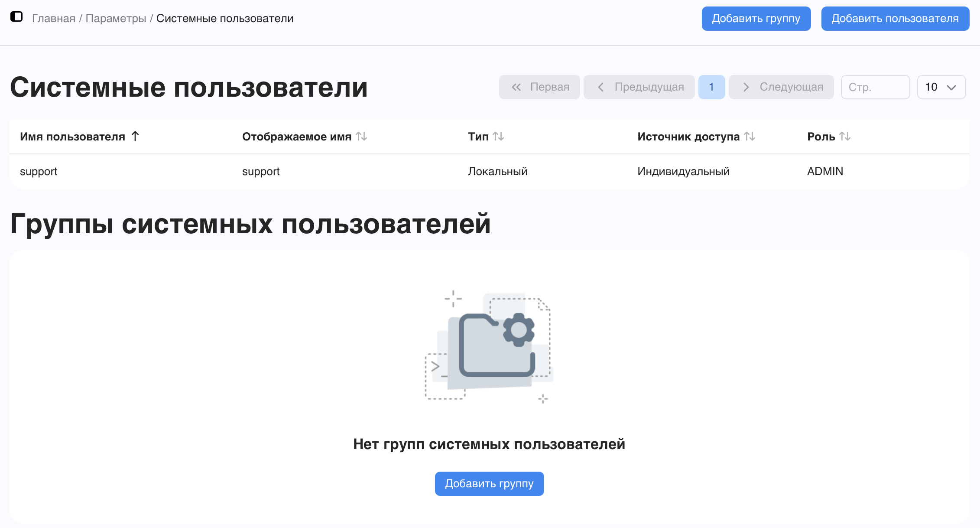
Task: Open Параметры breadcrumb link
Action: point(116,19)
